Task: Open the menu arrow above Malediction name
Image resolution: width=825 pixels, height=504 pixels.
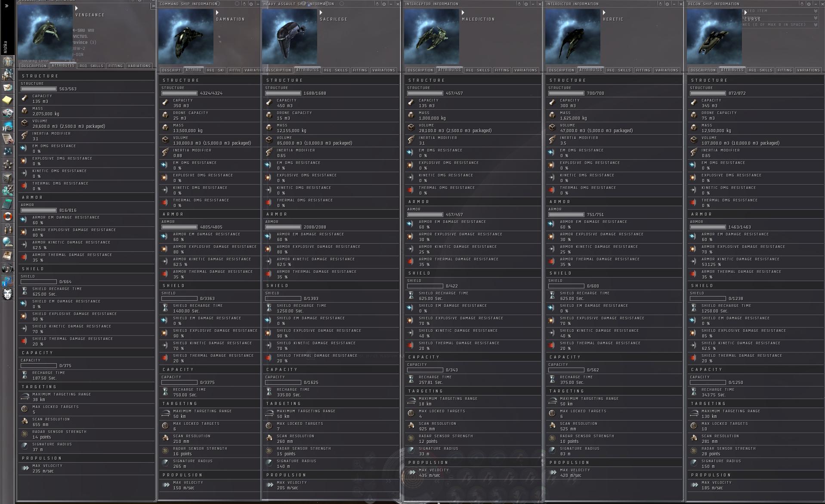Action: [463, 12]
